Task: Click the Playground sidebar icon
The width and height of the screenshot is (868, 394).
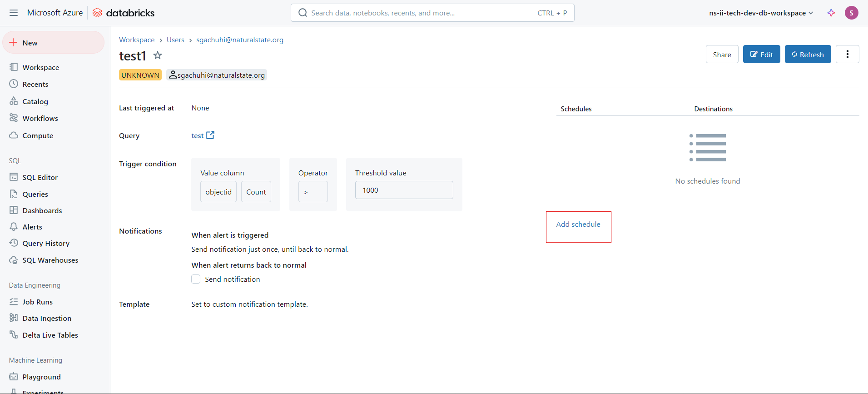Action: [x=14, y=377]
